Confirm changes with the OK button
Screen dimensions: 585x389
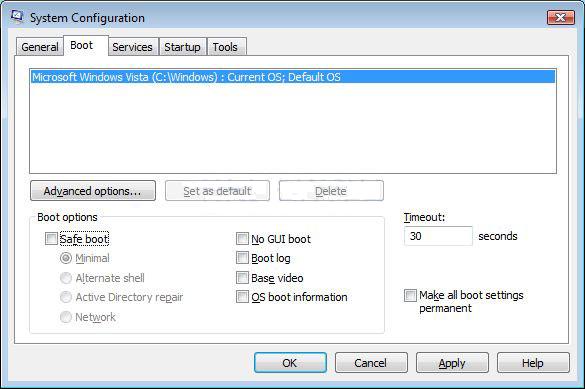(x=290, y=363)
